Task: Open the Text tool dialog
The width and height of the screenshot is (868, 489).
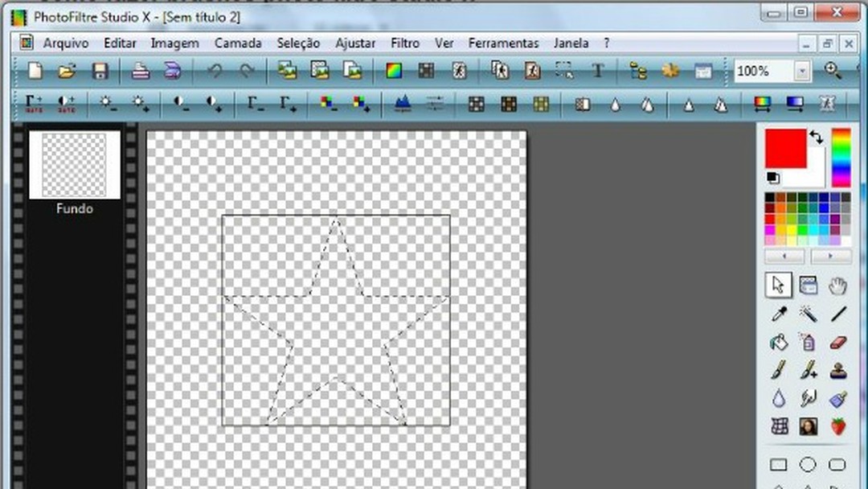Action: (x=598, y=71)
